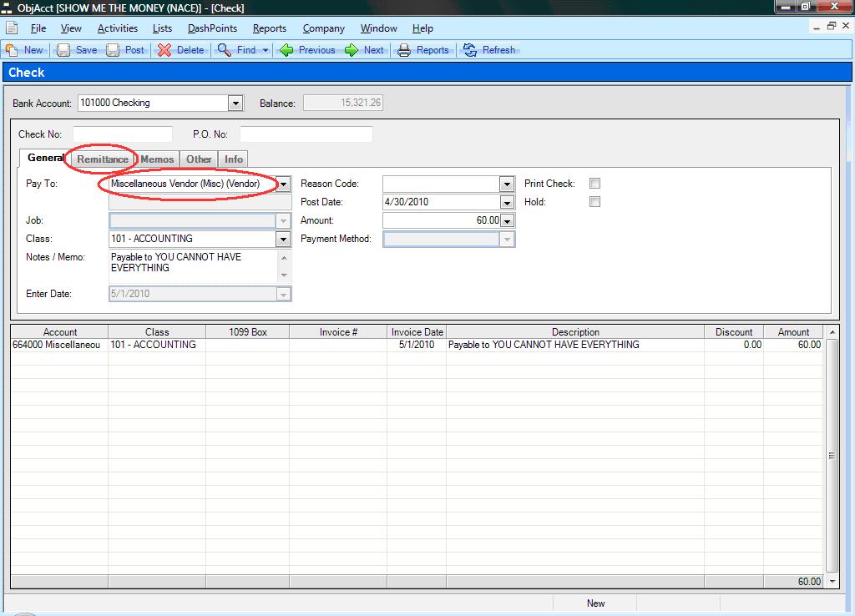The width and height of the screenshot is (855, 616).
Task: Click the Post toolbar icon
Action: click(x=114, y=50)
